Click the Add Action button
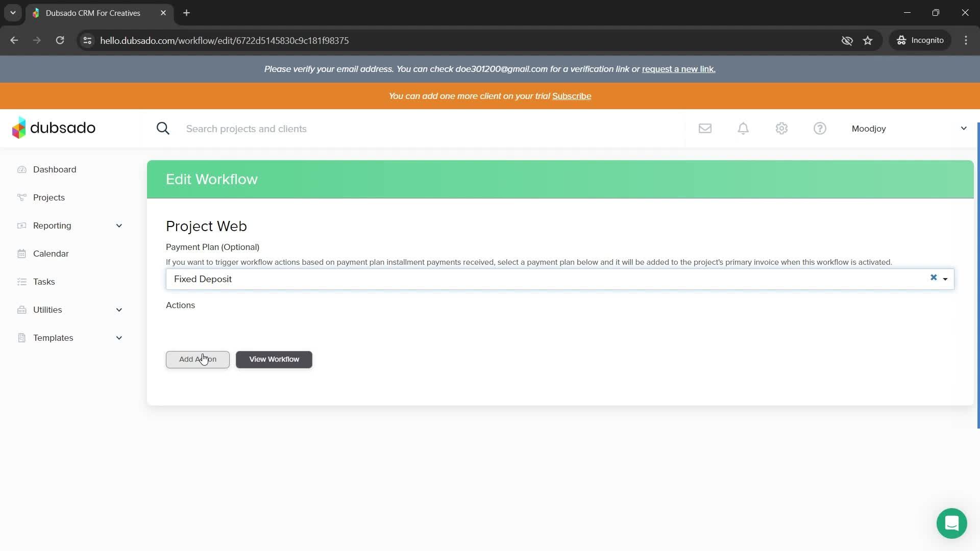 pyautogui.click(x=198, y=359)
